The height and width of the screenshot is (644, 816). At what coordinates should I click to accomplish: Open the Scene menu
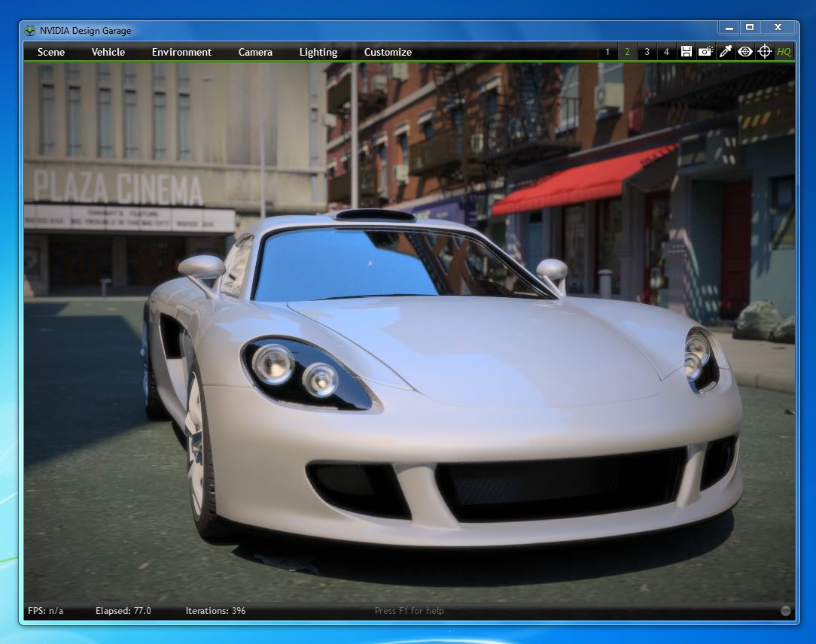[x=51, y=52]
